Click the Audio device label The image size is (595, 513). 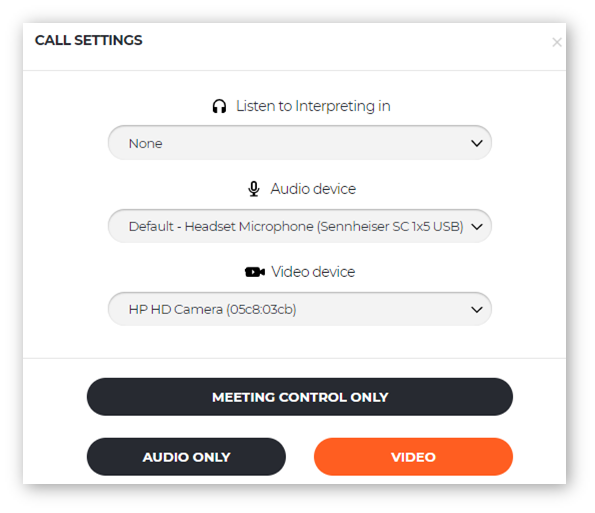click(313, 189)
